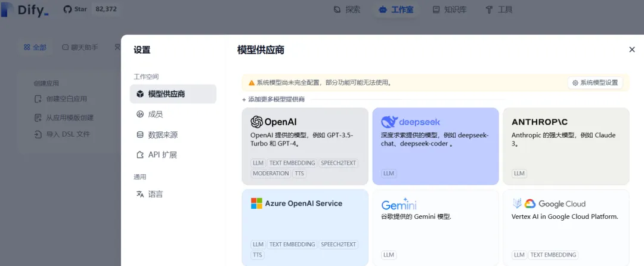Image resolution: width=644 pixels, height=266 pixels.
Task: Select the 全部 (All) app filter
Action: (x=35, y=47)
